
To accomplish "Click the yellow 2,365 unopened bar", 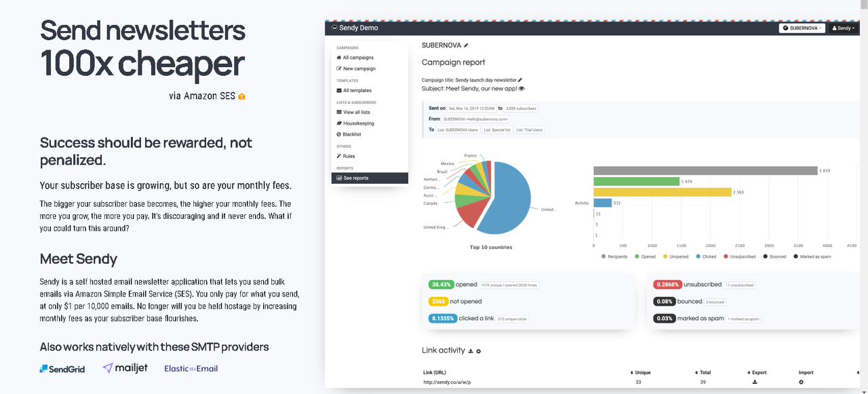I will coord(663,193).
